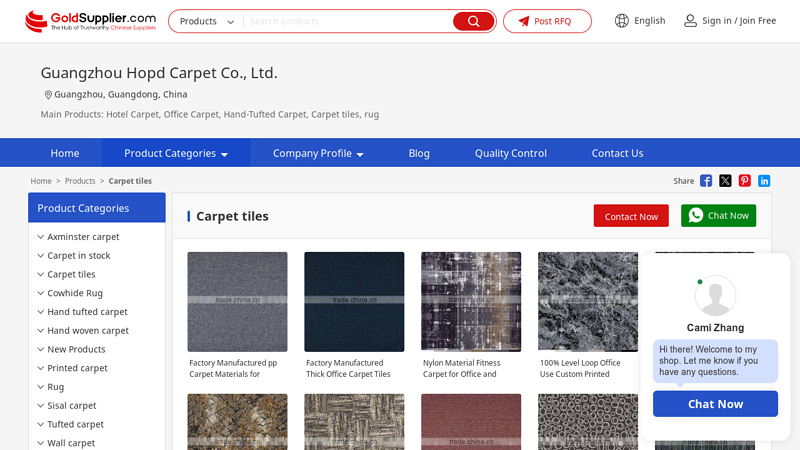Click the location pin icon beside Guangzhou

(48, 94)
